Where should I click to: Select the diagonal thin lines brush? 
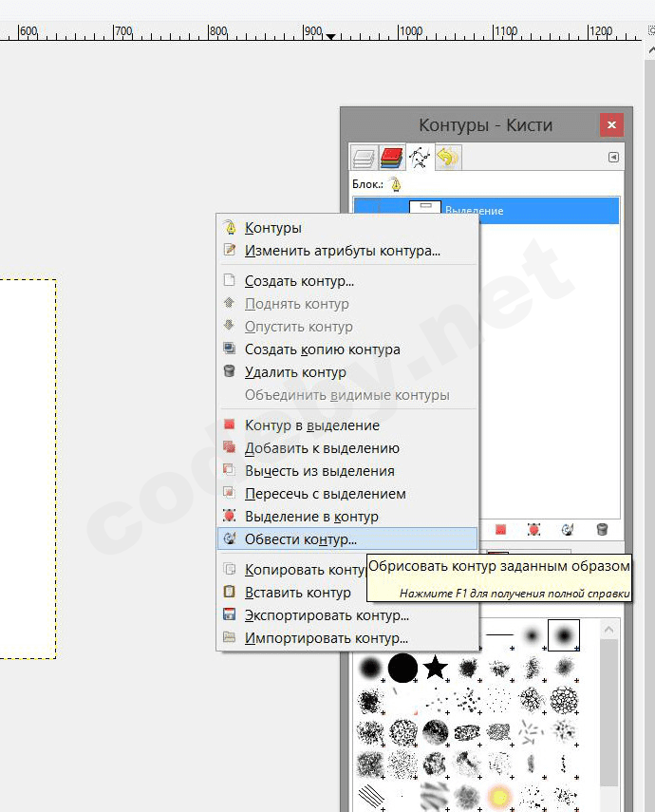coord(371,796)
